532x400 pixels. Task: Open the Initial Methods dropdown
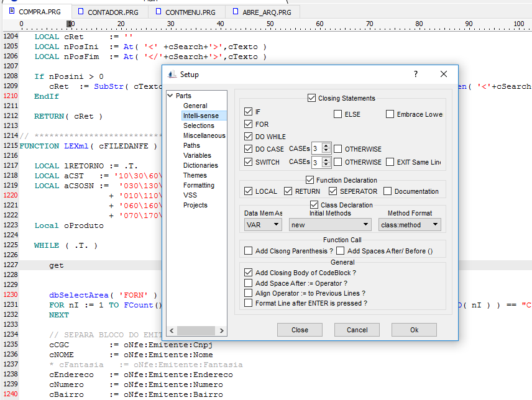tap(330, 225)
